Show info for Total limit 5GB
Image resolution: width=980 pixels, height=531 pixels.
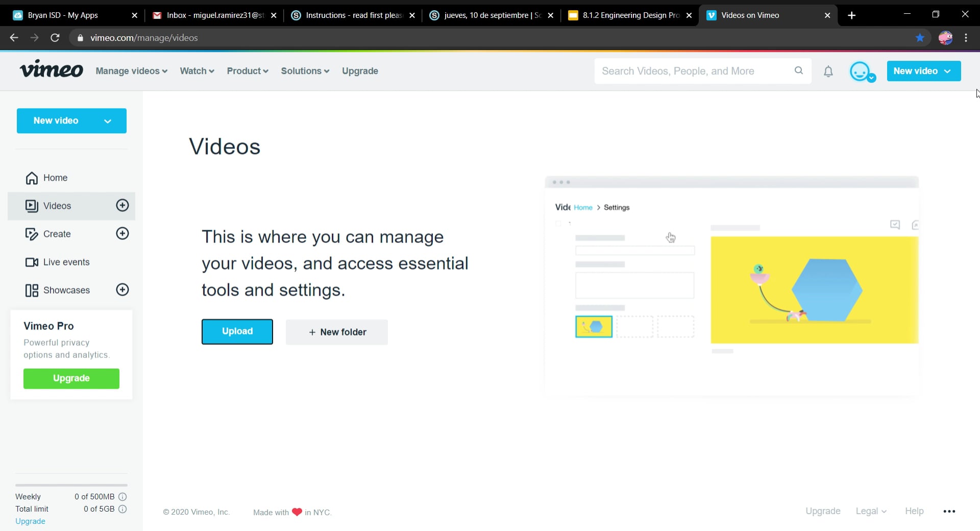pos(122,509)
